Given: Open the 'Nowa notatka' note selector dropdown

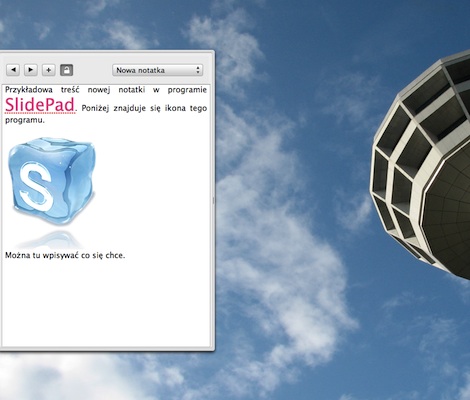Looking at the screenshot, I should [157, 70].
